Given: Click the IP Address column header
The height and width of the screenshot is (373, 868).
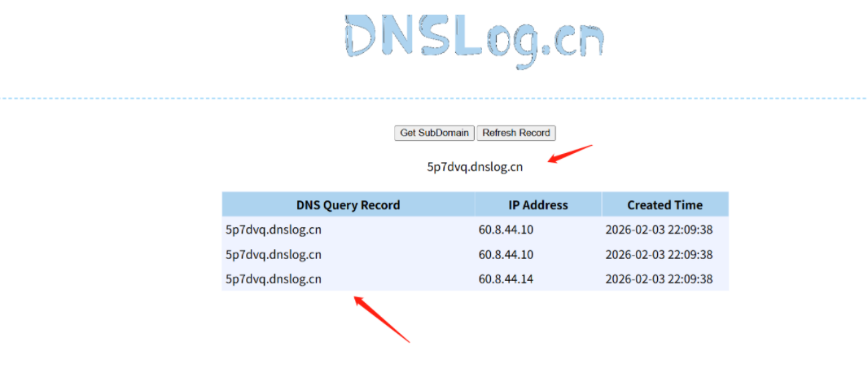Looking at the screenshot, I should pyautogui.click(x=538, y=204).
